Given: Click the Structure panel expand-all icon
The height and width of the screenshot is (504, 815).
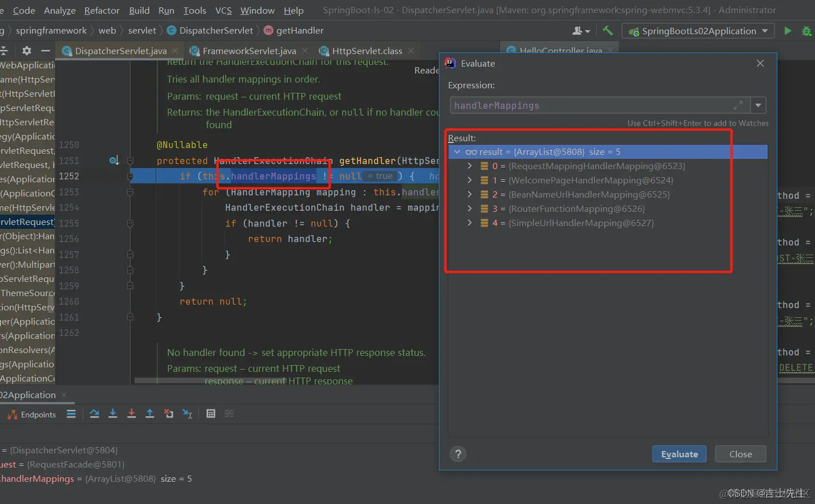Looking at the screenshot, I should click(3, 51).
